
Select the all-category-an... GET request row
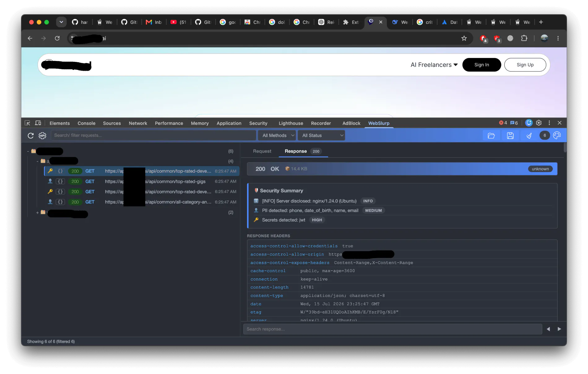coord(142,202)
